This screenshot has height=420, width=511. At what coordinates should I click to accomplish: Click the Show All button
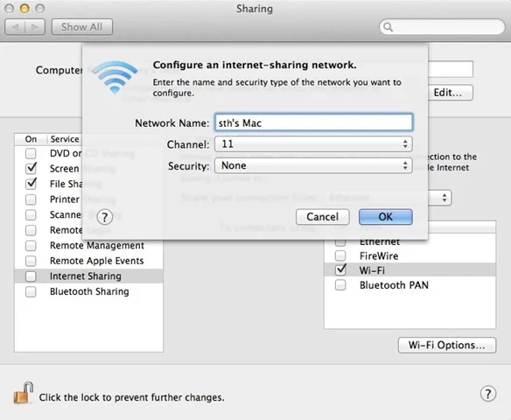point(81,27)
